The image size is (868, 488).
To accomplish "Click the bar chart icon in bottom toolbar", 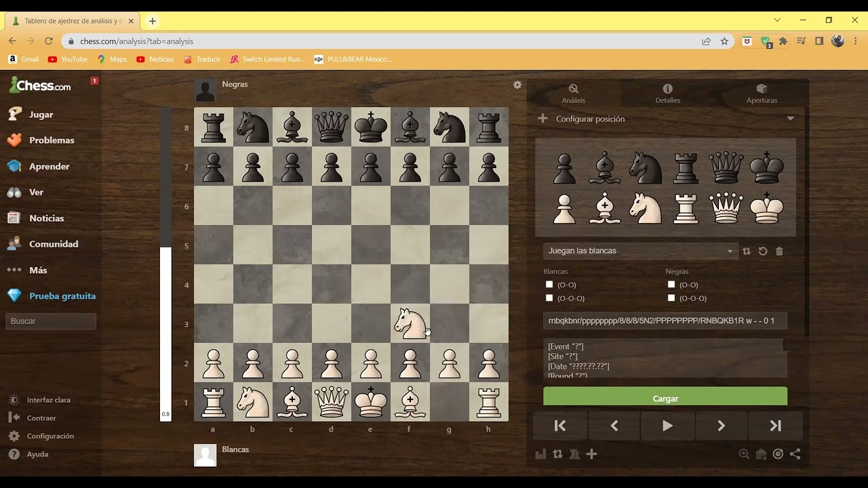I will 540,454.
